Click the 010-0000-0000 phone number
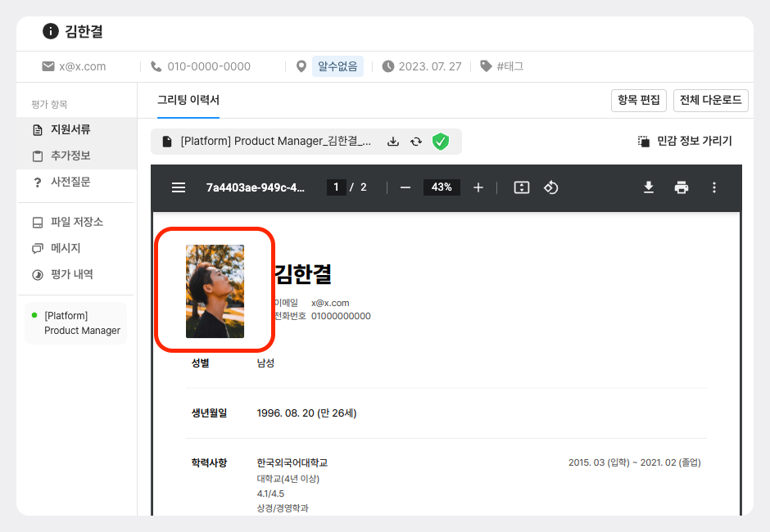 click(209, 66)
